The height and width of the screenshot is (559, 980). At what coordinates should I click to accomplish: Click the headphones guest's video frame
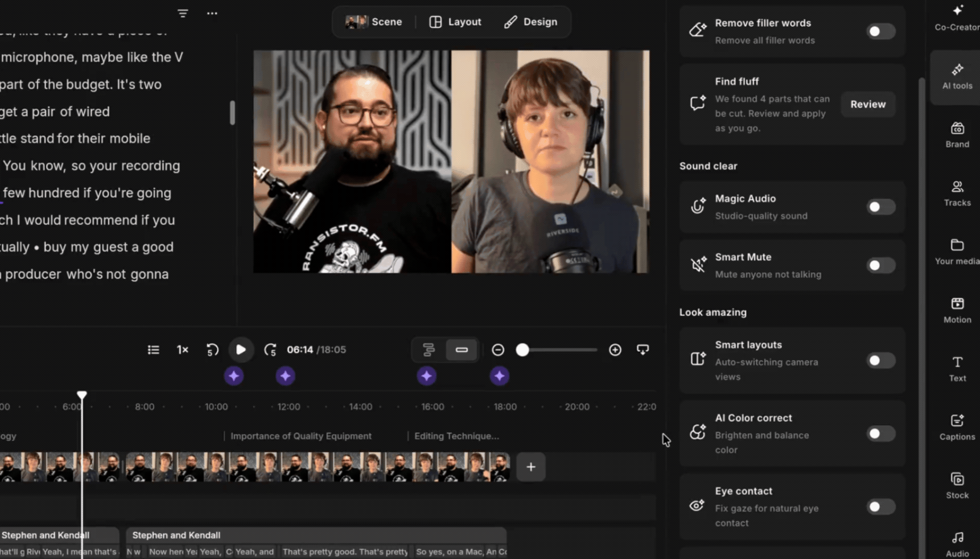tap(550, 162)
